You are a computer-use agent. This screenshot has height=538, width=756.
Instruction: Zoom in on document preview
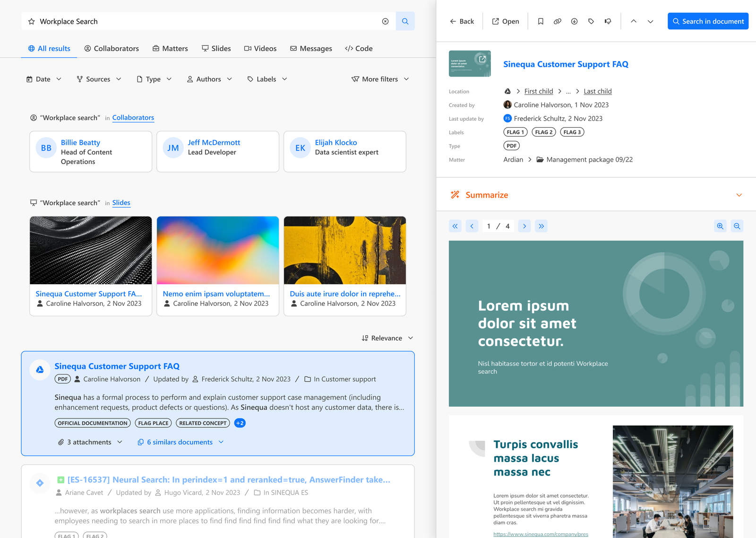[720, 226]
